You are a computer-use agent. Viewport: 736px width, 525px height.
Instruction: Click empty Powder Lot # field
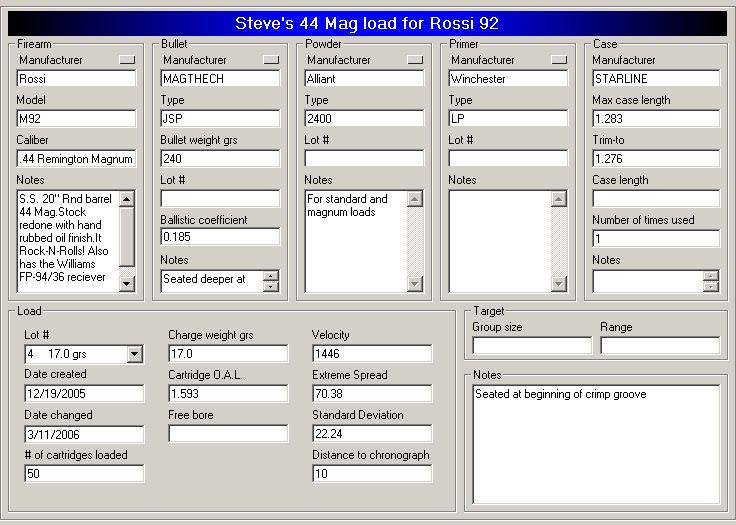364,159
